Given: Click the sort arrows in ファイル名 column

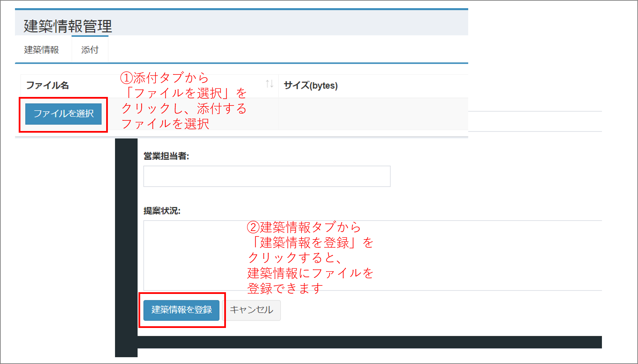Looking at the screenshot, I should tap(269, 84).
